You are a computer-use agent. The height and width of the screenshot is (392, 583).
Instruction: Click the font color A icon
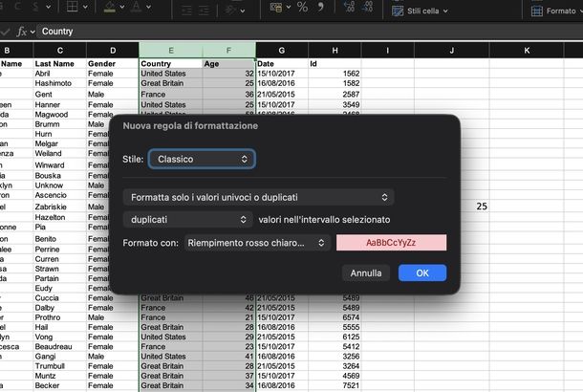pos(137,7)
